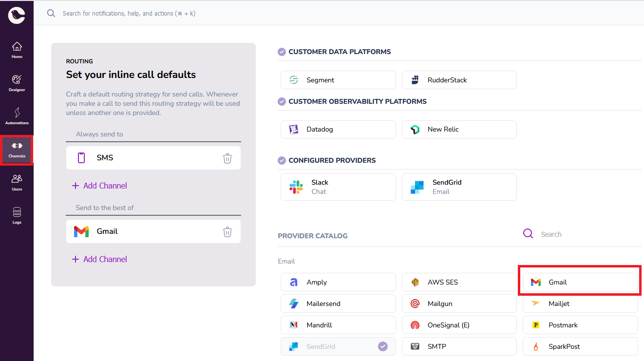Click the Customer Data Platforms checkmark badge
This screenshot has height=361, width=644.
[282, 52]
